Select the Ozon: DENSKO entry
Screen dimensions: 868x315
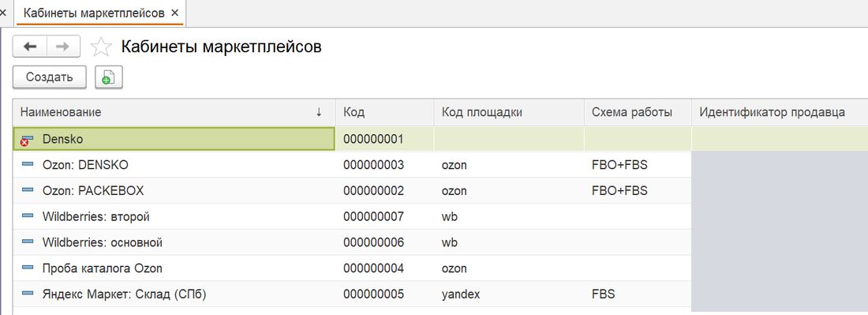[x=85, y=165]
